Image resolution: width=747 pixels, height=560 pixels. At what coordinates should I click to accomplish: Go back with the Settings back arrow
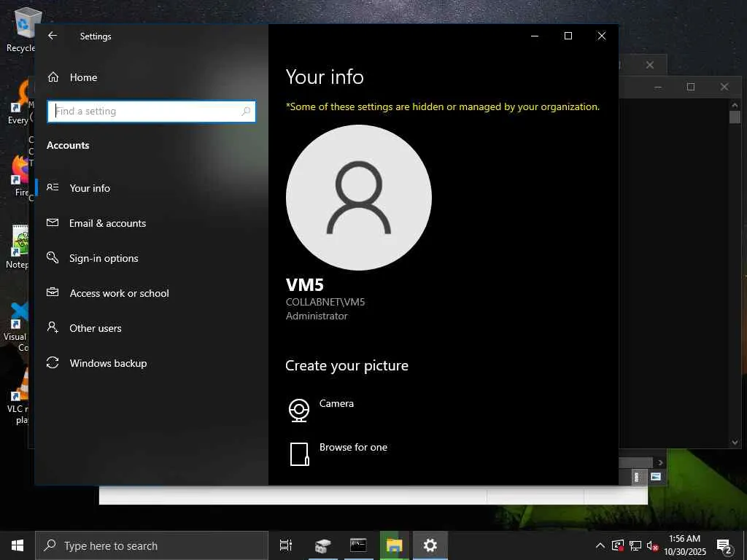(x=53, y=36)
